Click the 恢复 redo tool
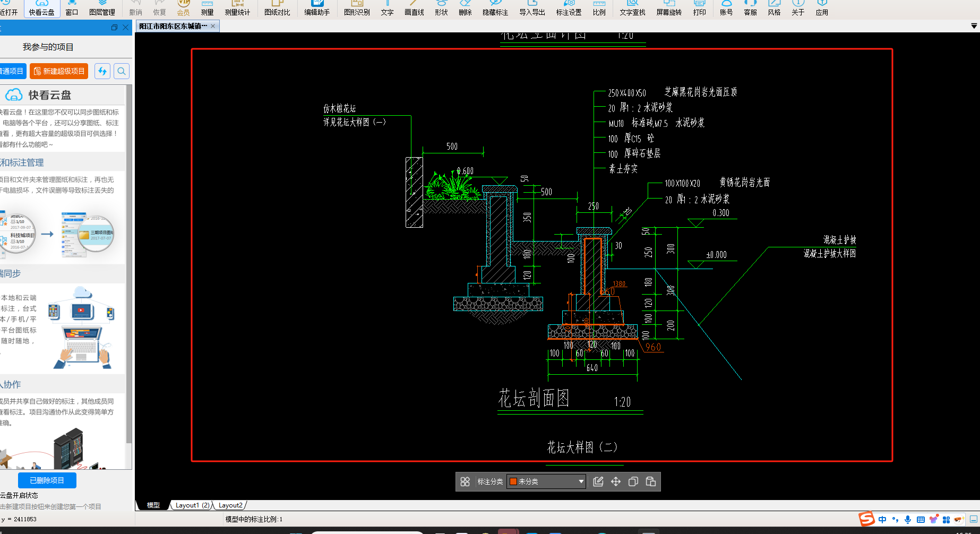The width and height of the screenshot is (980, 534). click(x=159, y=8)
